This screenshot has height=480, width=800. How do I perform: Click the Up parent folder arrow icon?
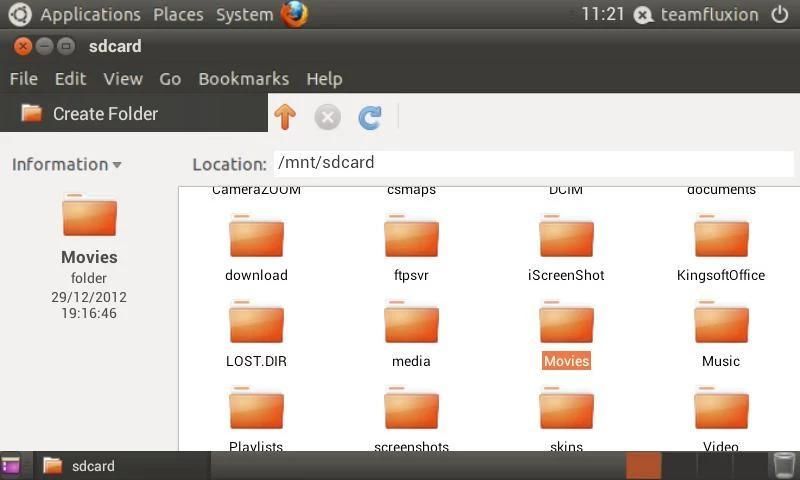tap(285, 117)
